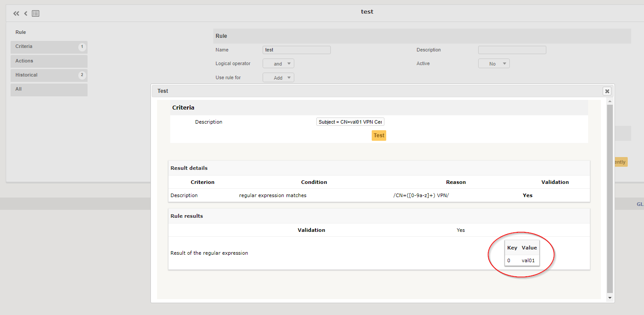The image size is (644, 315).
Task: Open the list view icon in the top toolbar
Action: (35, 13)
